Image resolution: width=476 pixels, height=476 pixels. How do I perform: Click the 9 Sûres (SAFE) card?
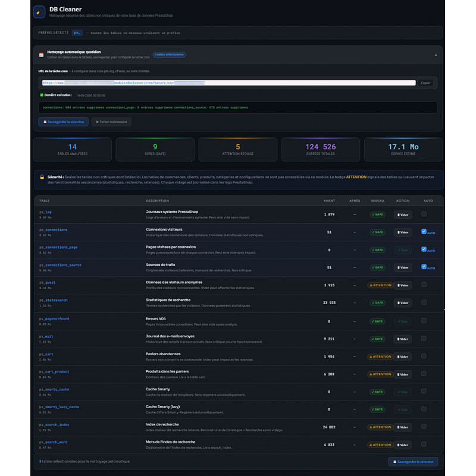click(155, 149)
